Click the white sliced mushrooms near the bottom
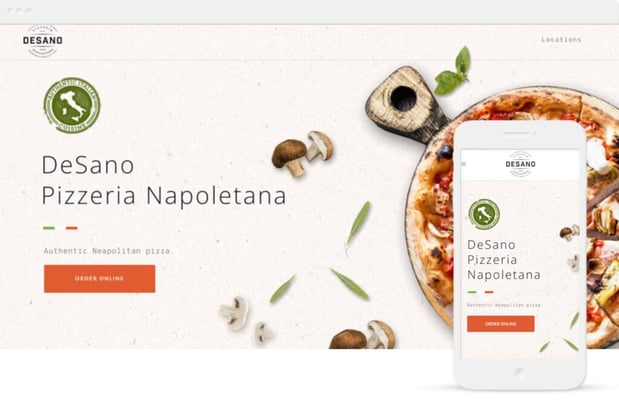 tap(246, 319)
